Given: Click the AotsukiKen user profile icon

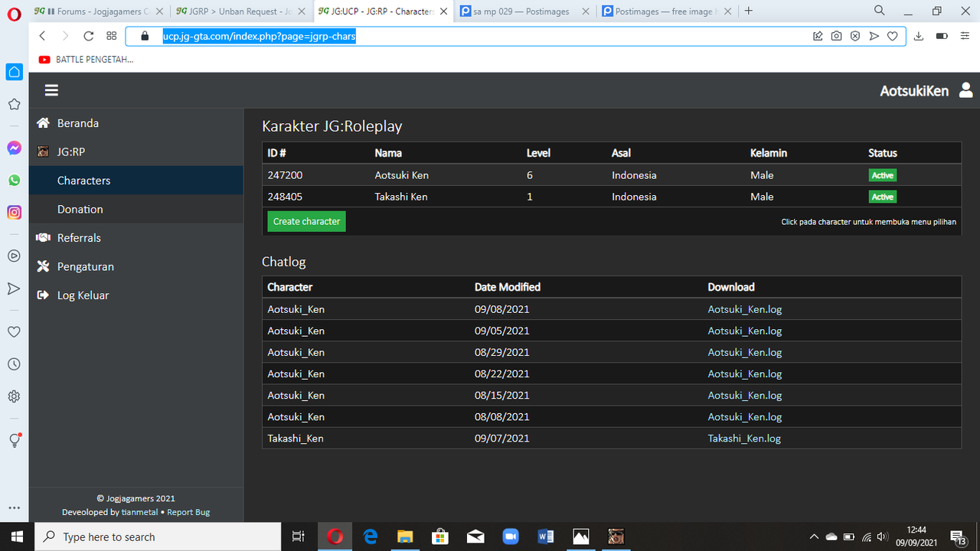Looking at the screenshot, I should [965, 90].
